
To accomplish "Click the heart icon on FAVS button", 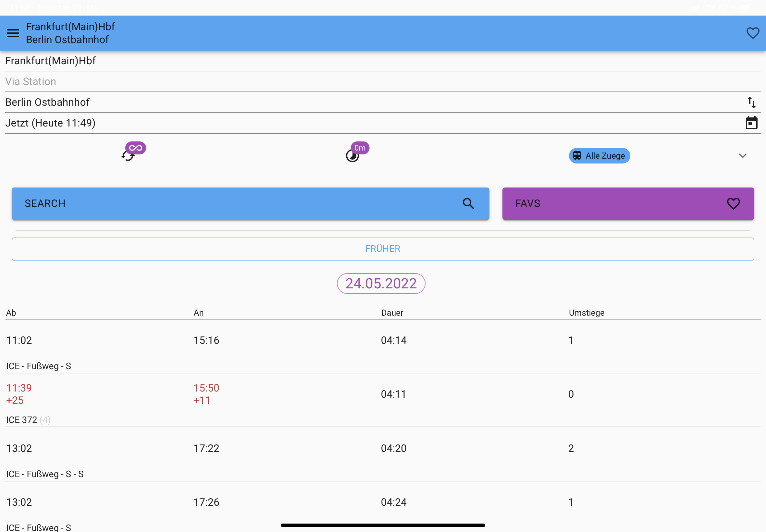I will [x=733, y=204].
